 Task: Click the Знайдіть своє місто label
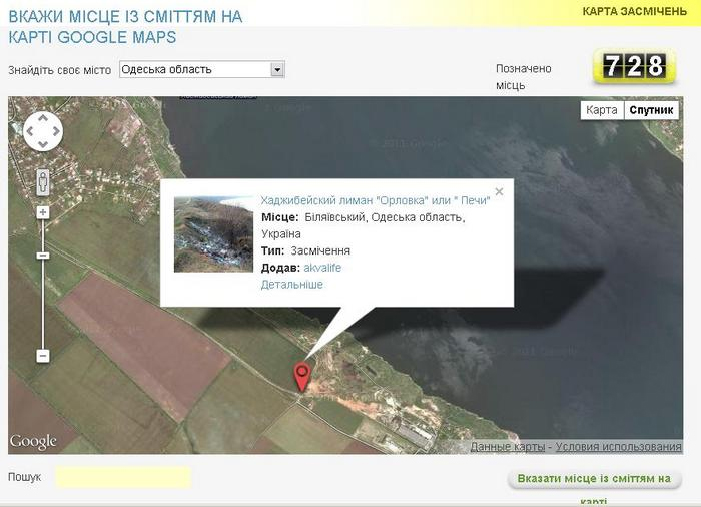[x=59, y=70]
